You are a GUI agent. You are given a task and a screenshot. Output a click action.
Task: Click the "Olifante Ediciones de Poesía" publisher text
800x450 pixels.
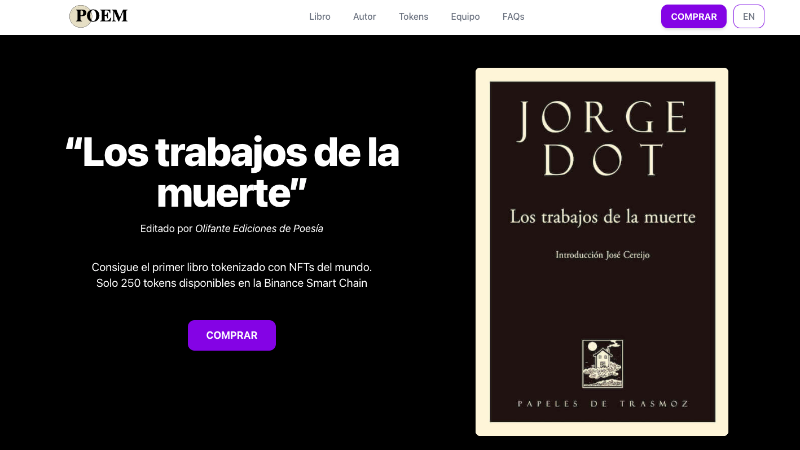click(x=259, y=229)
